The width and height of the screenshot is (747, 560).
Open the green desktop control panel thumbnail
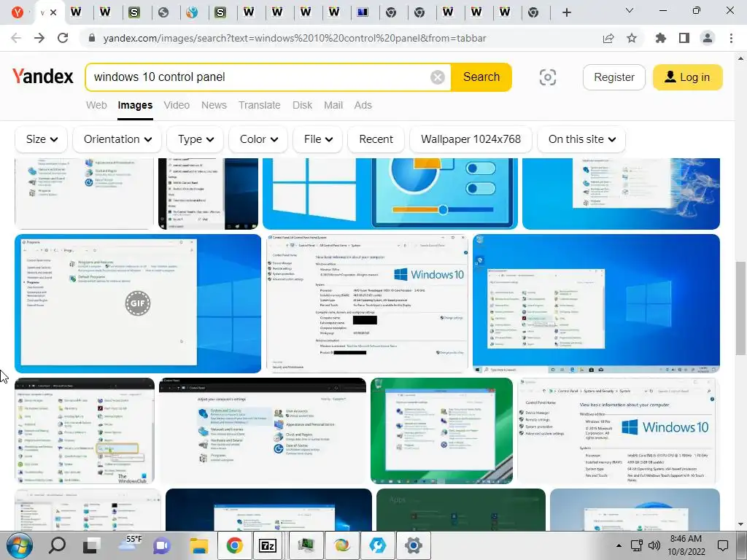coord(441,431)
